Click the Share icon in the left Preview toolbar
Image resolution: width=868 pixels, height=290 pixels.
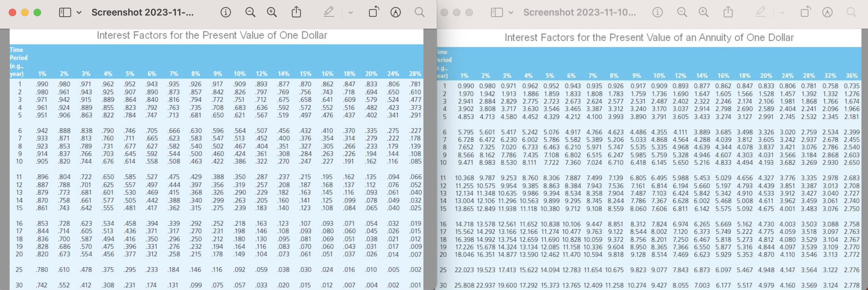click(x=296, y=12)
